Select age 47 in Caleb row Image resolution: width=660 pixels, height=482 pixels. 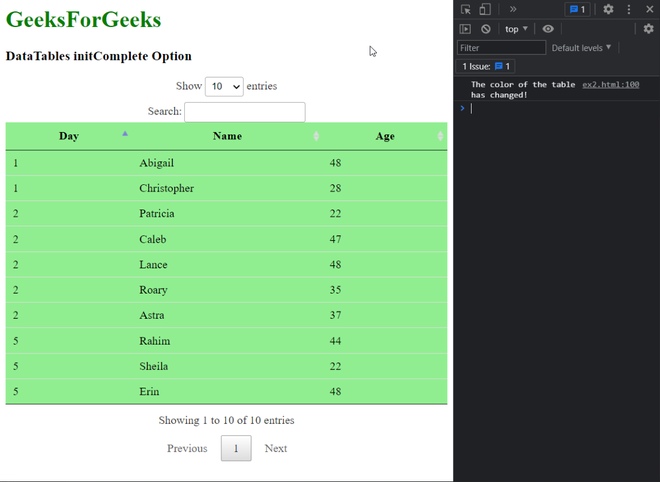(385, 239)
